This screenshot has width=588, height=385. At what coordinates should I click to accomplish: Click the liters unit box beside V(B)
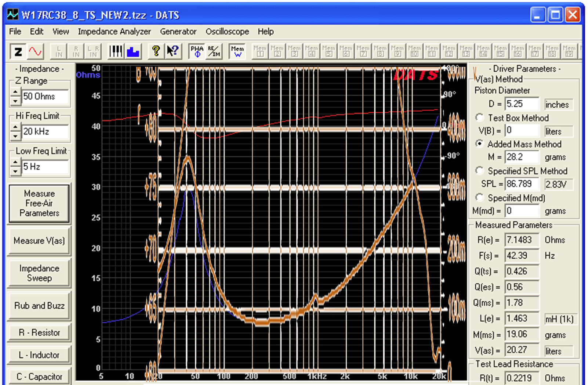click(x=558, y=131)
